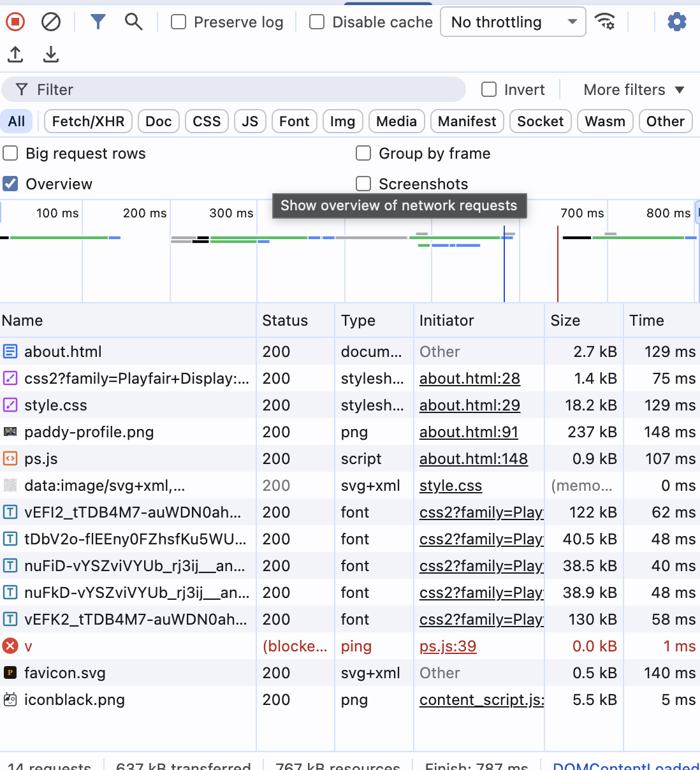Viewport: 700px width, 770px height.
Task: Open initiator link about.html:28
Action: [x=469, y=378]
